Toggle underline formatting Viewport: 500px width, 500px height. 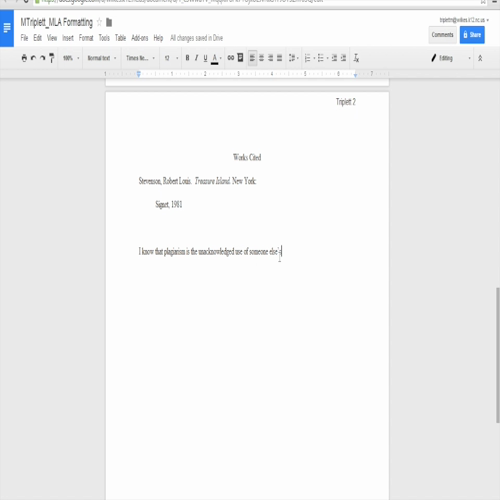point(205,58)
